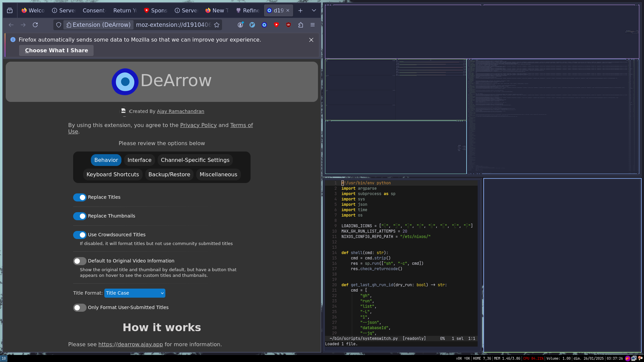Open the Miscellaneous tab
Screen dimensions: 644x362
(218, 175)
